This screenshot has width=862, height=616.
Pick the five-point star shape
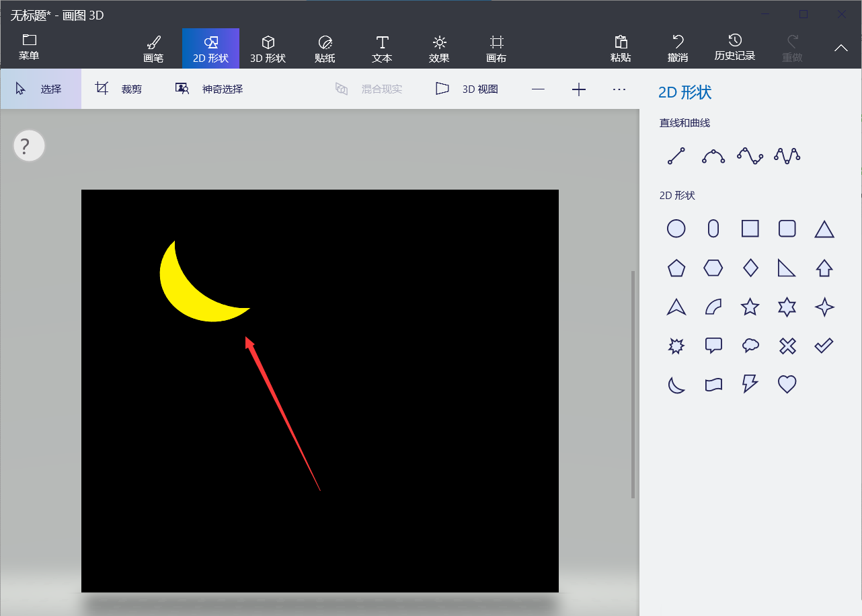(x=750, y=307)
